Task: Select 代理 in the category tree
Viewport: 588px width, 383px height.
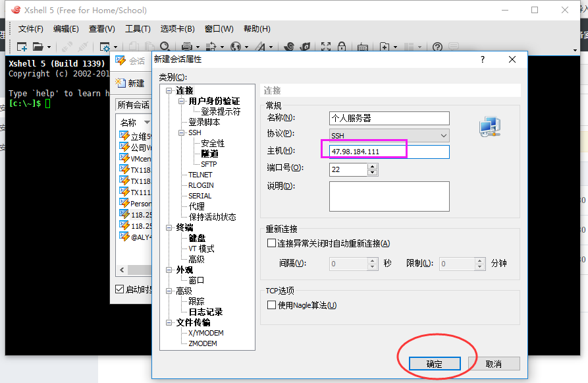Action: [196, 206]
